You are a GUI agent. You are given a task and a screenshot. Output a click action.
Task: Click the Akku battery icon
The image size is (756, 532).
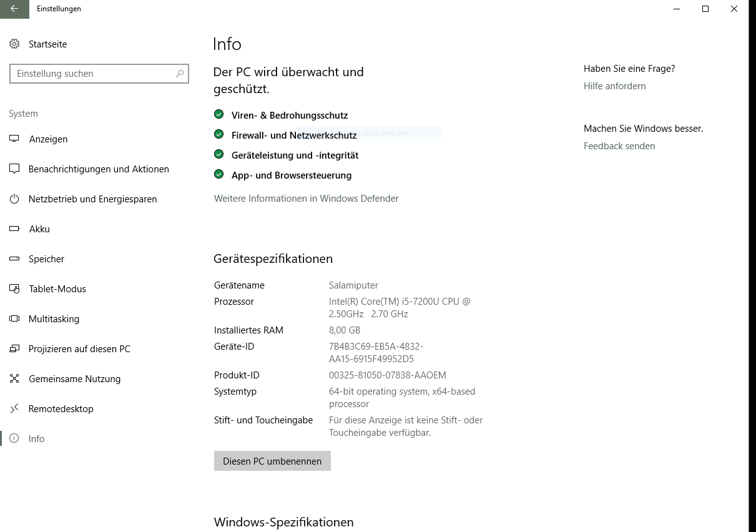point(14,229)
